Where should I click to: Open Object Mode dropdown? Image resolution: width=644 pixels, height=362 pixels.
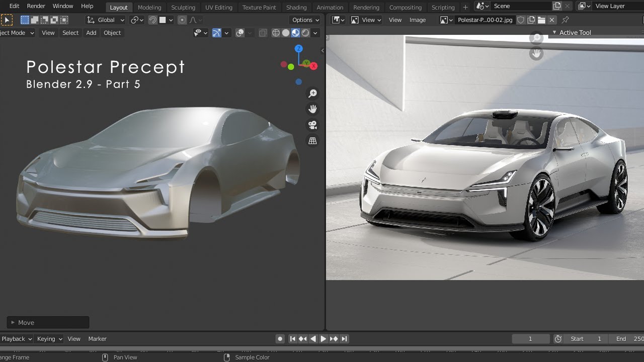point(17,33)
